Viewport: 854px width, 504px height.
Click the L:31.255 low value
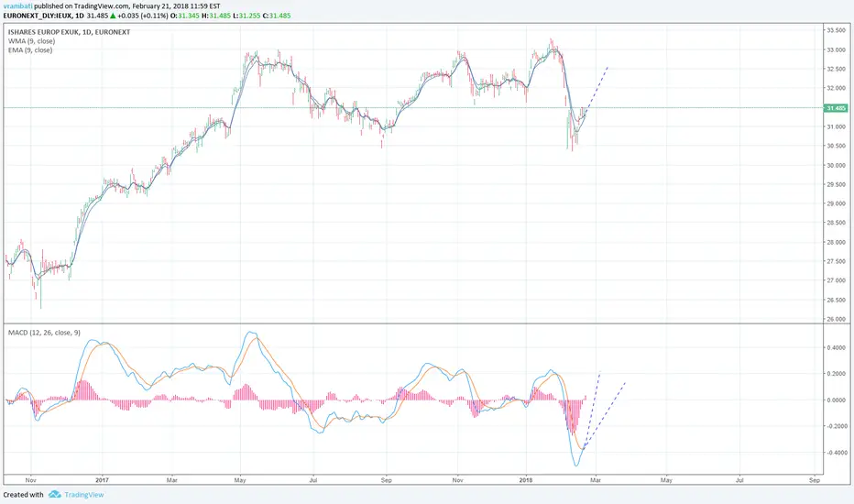point(246,16)
